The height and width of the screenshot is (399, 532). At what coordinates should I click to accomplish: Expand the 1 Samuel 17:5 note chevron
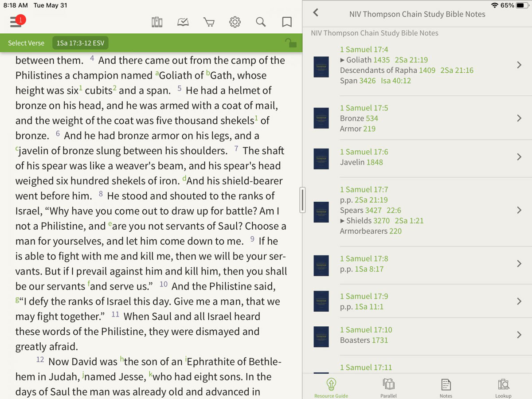pyautogui.click(x=519, y=118)
